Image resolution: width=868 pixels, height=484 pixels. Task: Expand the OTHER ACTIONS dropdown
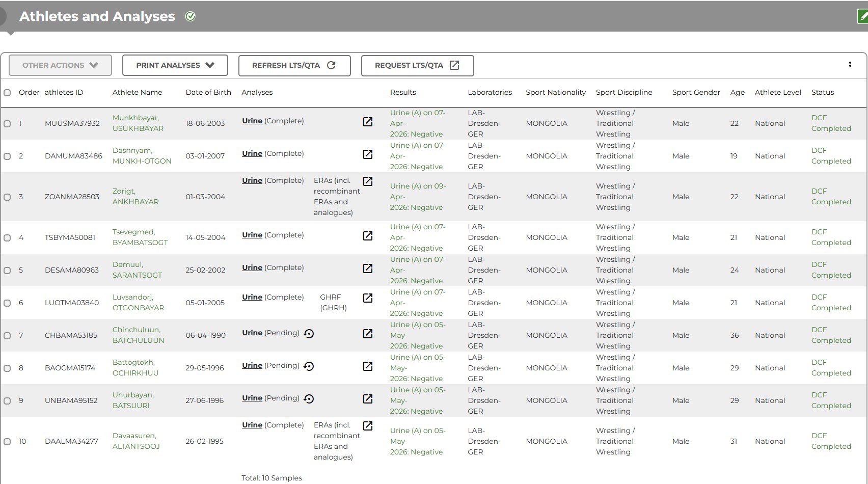(x=60, y=65)
